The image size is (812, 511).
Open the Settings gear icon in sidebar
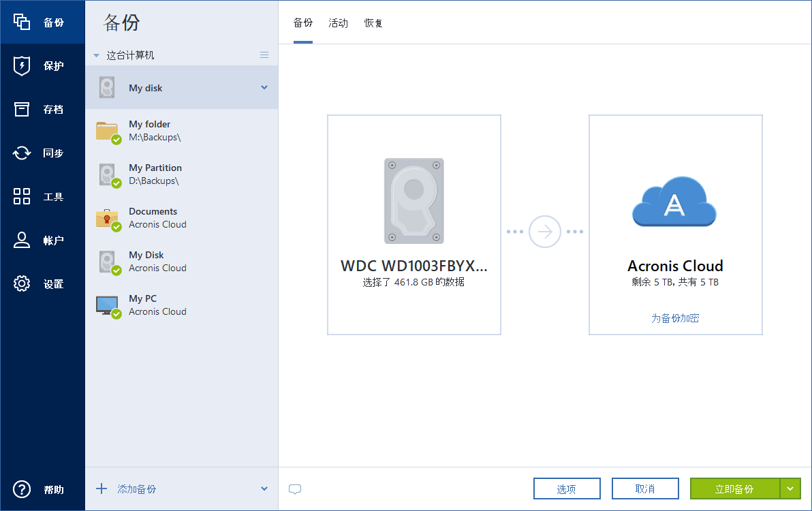[22, 284]
